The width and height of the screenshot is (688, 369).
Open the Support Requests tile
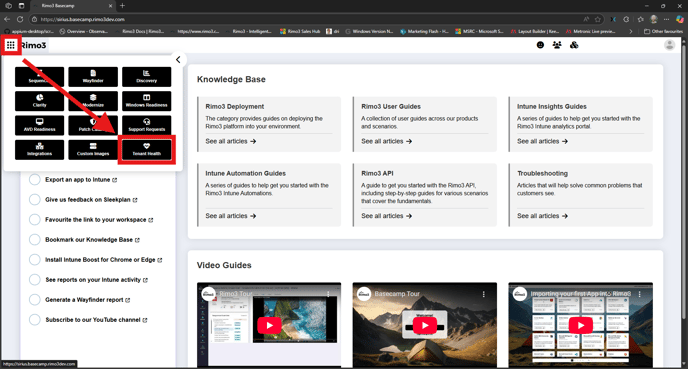[x=147, y=125]
